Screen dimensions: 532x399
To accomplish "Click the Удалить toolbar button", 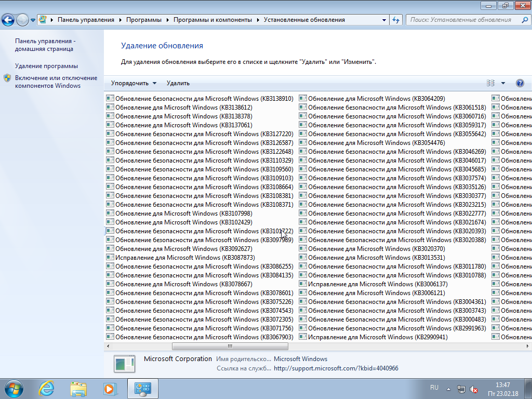I will 178,83.
